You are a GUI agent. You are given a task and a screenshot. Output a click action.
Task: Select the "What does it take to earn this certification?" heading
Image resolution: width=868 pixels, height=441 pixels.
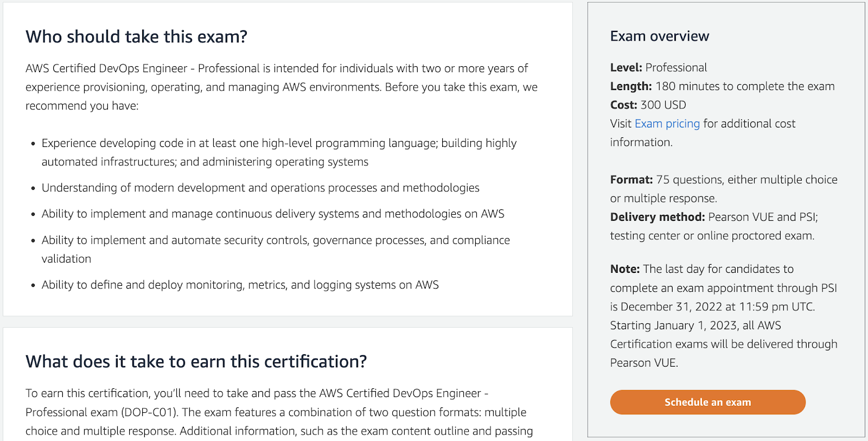point(196,362)
